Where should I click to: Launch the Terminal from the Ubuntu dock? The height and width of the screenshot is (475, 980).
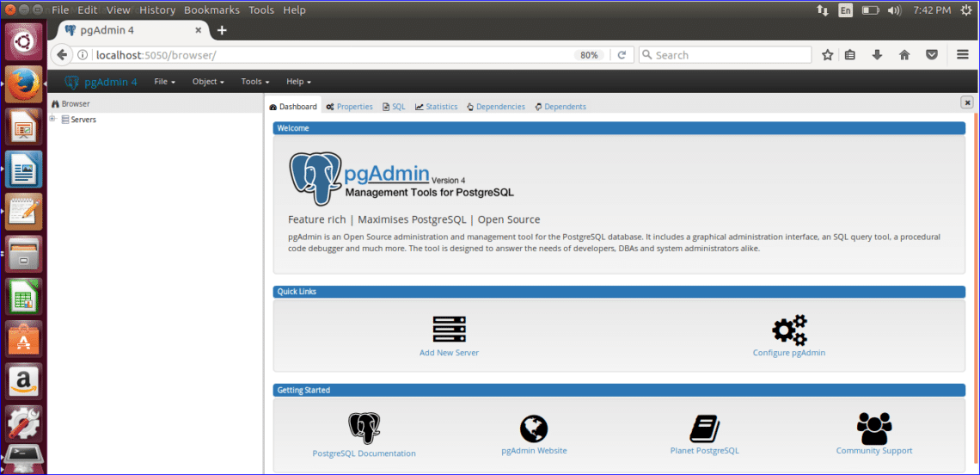coord(24,460)
